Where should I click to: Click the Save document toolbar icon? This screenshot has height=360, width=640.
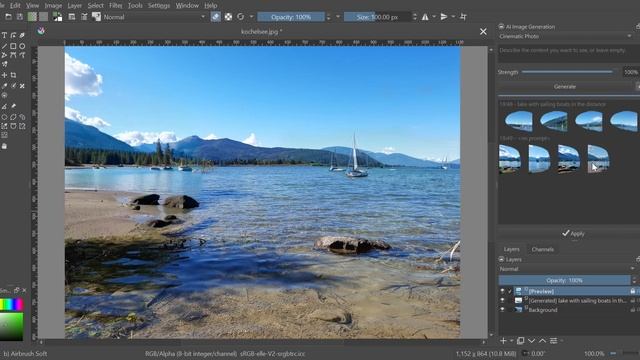tap(20, 17)
